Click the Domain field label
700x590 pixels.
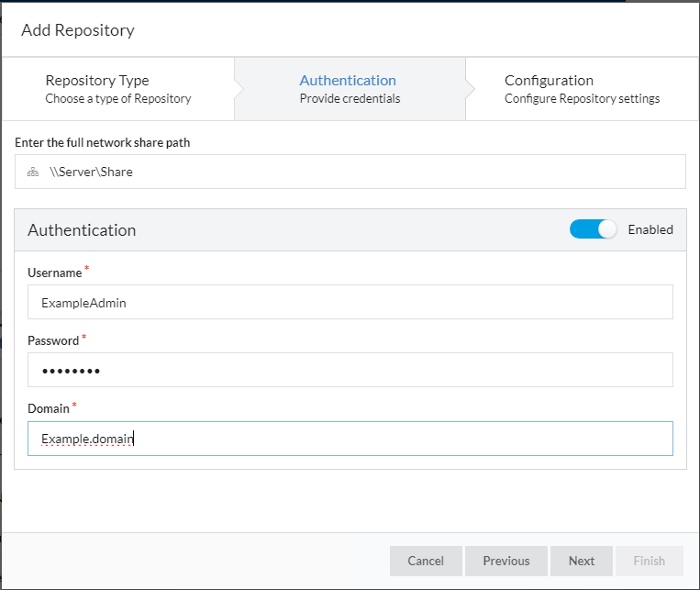[x=49, y=408]
